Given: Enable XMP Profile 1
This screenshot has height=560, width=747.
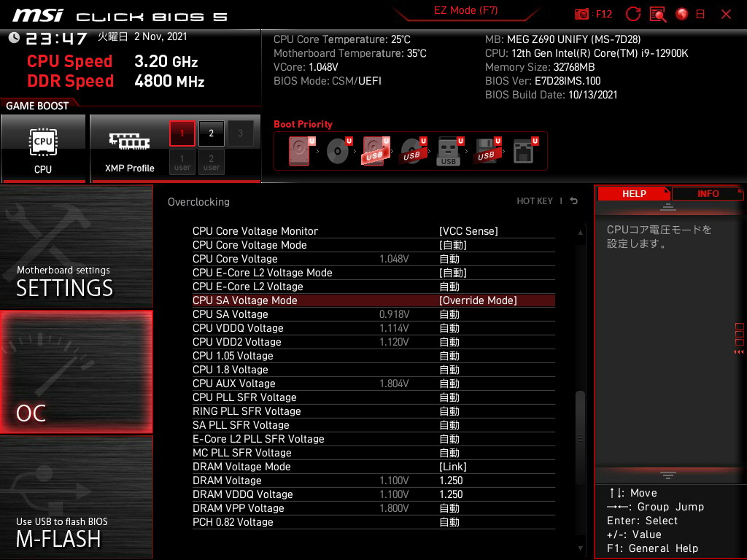Looking at the screenshot, I should tap(182, 133).
